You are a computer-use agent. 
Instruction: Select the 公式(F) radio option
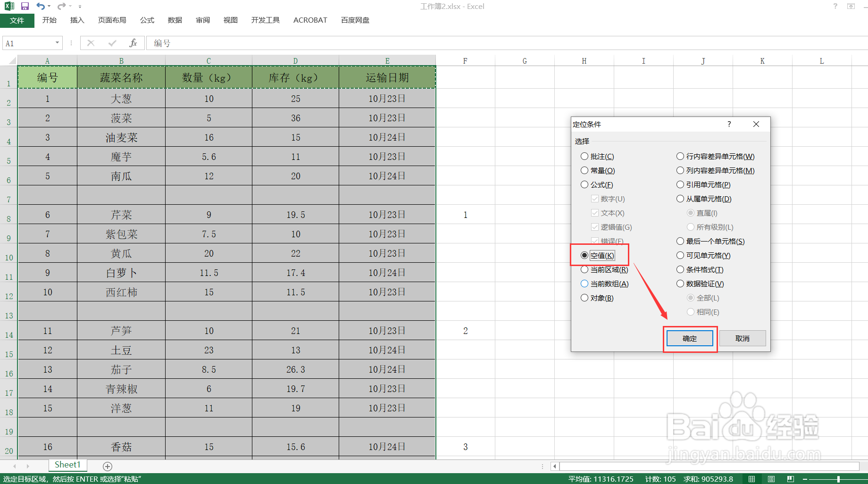[x=597, y=184]
